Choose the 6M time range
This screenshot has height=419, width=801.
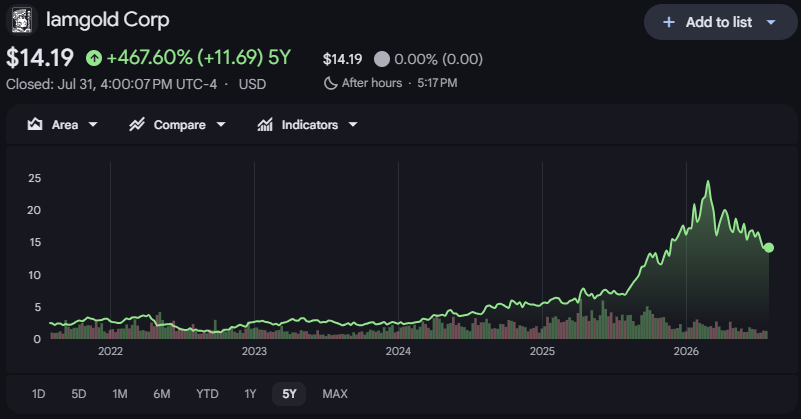162,394
